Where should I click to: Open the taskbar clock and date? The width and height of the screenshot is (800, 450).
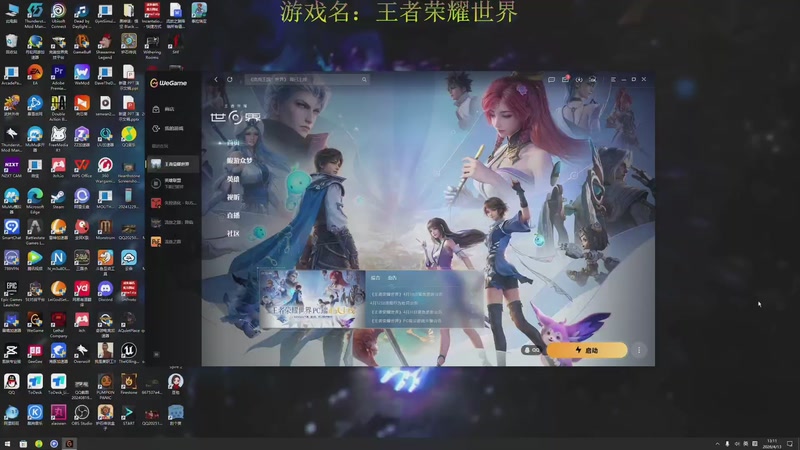click(773, 444)
